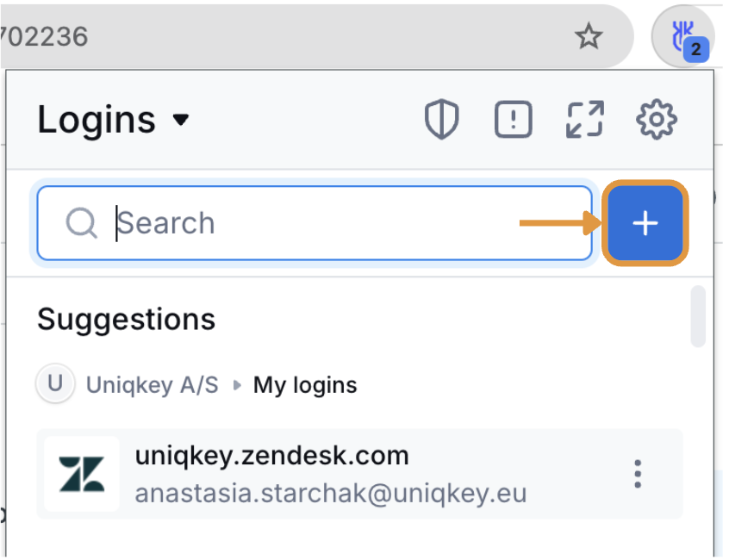This screenshot has width=729, height=560.
Task: Click the Uniqkey extension icon in toolbar
Action: [x=683, y=36]
